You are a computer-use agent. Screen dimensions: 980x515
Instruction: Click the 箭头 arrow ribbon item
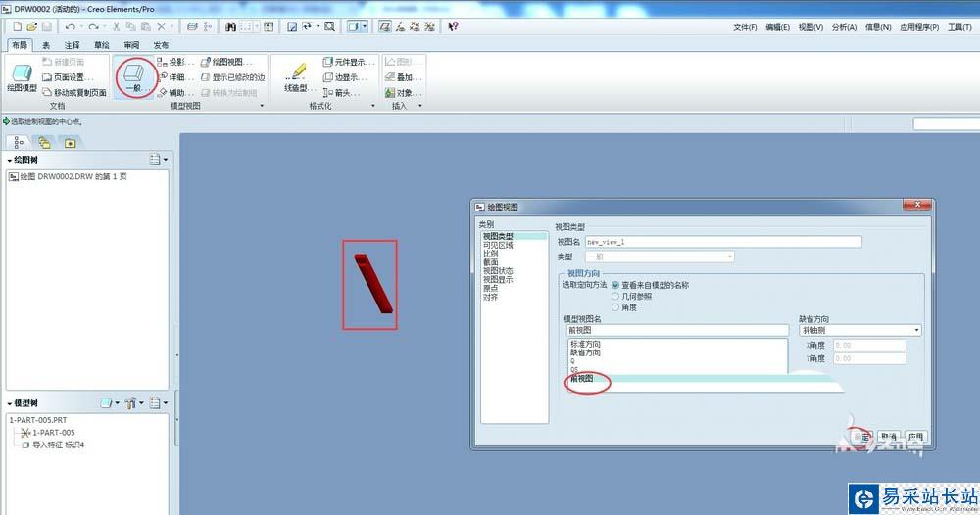coord(341,93)
